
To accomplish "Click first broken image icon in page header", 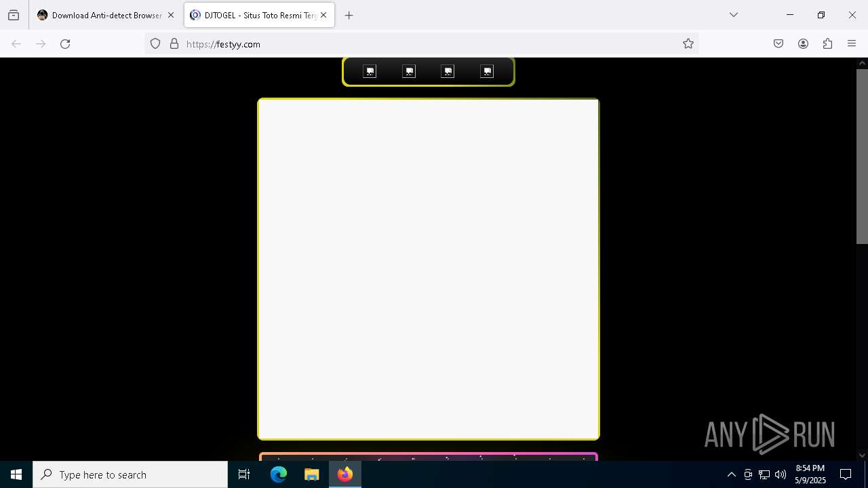I will 370,71.
